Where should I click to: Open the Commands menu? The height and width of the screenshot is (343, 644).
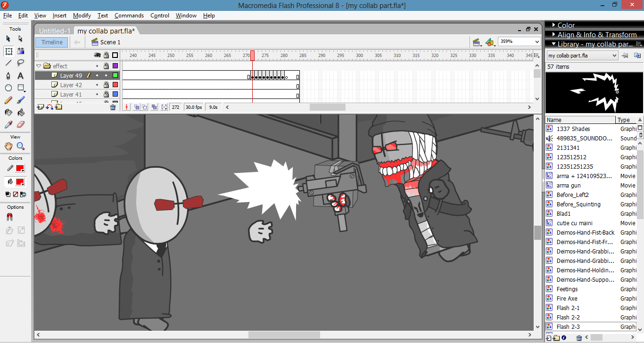tap(129, 16)
